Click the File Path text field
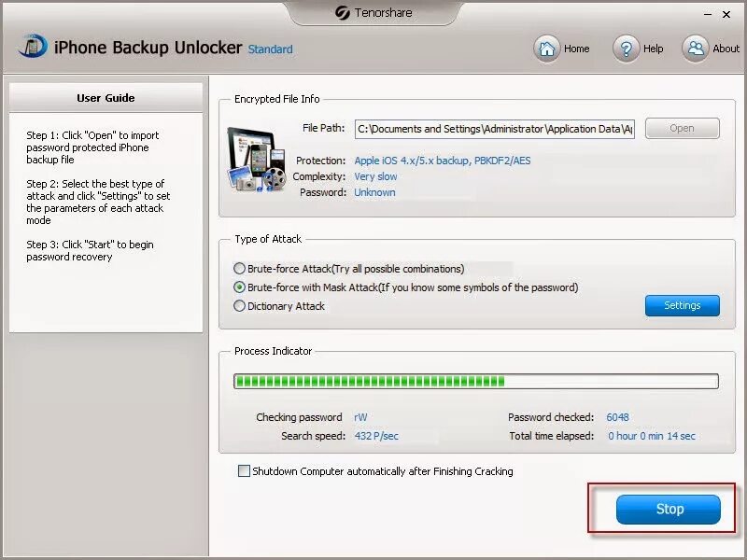 coord(495,129)
